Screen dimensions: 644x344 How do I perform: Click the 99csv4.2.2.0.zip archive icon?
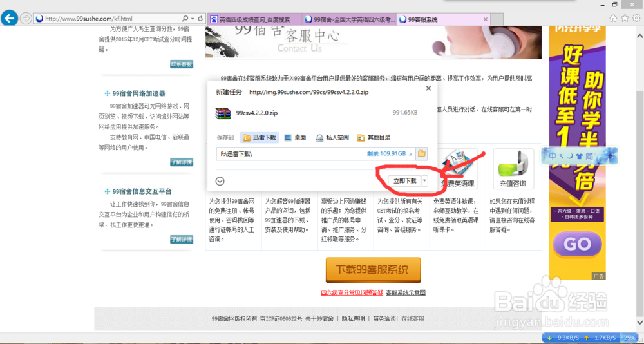(223, 113)
